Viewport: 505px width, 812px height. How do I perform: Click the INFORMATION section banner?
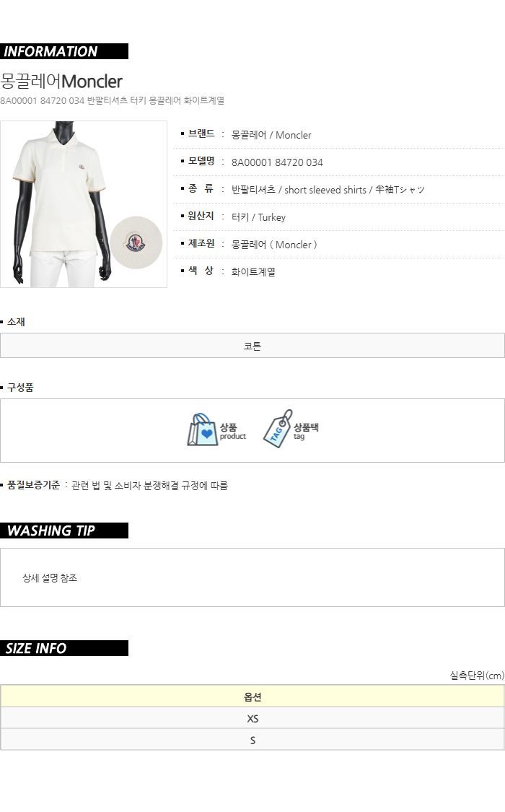click(64, 51)
